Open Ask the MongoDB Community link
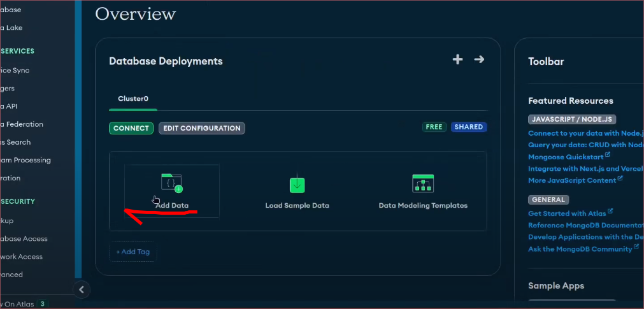The image size is (644, 309). point(580,249)
